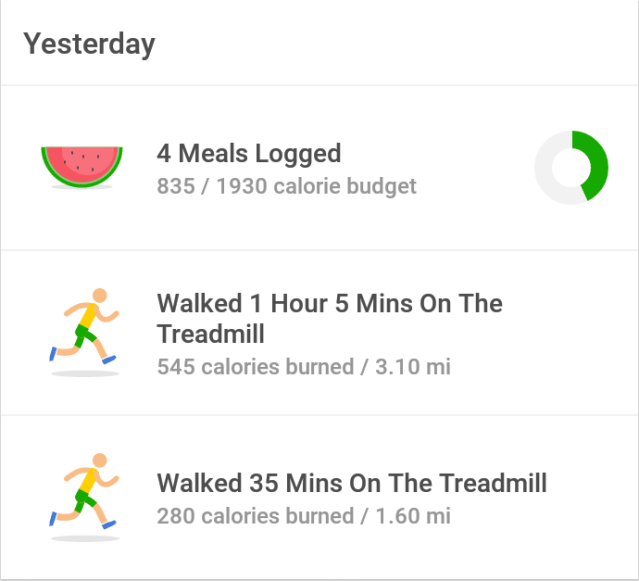Screen dimensions: 639x581
Task: Click the shadow beneath the watermelon icon
Action: (82, 187)
